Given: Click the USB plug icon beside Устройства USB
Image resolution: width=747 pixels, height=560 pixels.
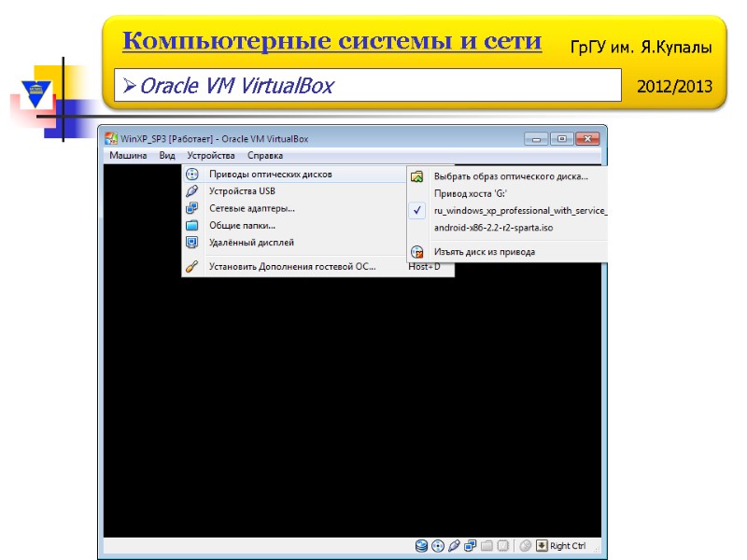Looking at the screenshot, I should tap(192, 191).
